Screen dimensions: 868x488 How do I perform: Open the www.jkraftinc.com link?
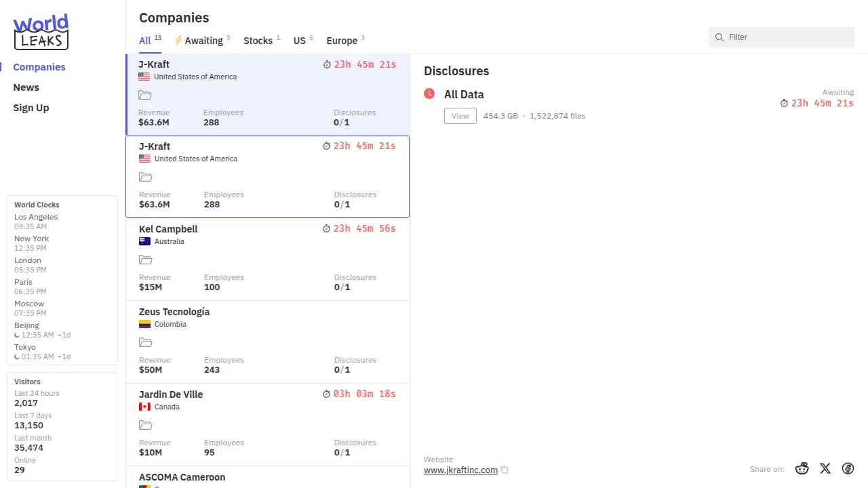coord(460,470)
